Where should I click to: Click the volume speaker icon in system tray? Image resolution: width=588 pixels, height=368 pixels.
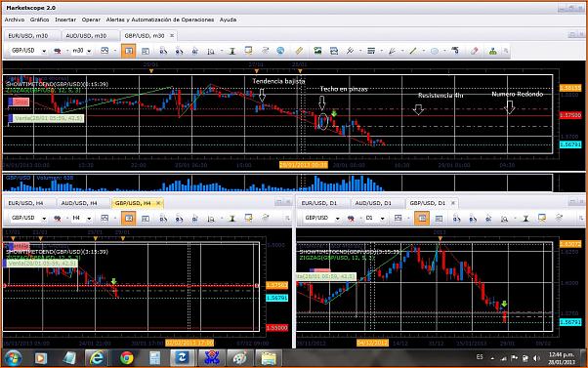pyautogui.click(x=536, y=358)
